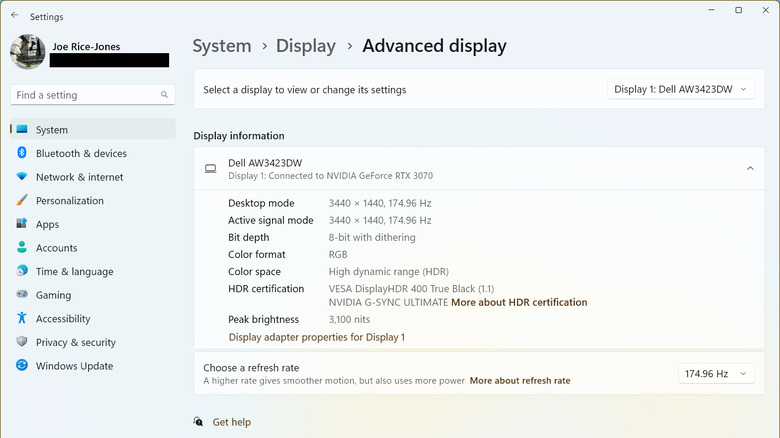Image resolution: width=780 pixels, height=438 pixels.
Task: Click the Gaming controller icon
Action: coord(21,295)
